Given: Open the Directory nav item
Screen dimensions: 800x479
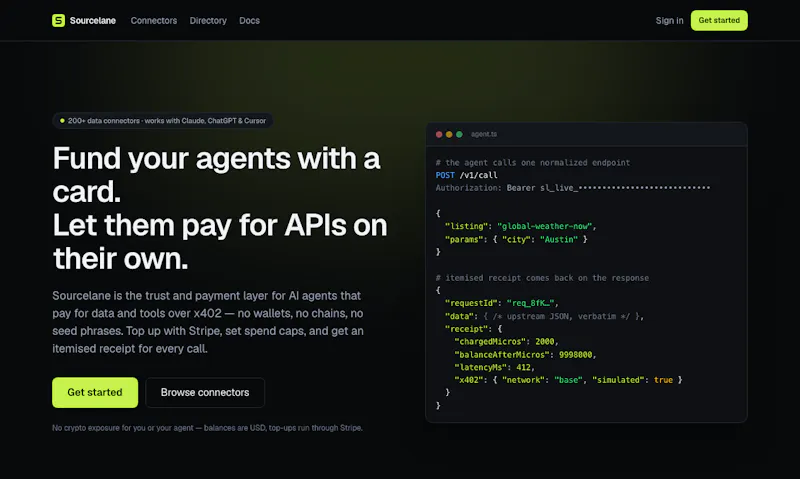Looking at the screenshot, I should click(x=208, y=20).
